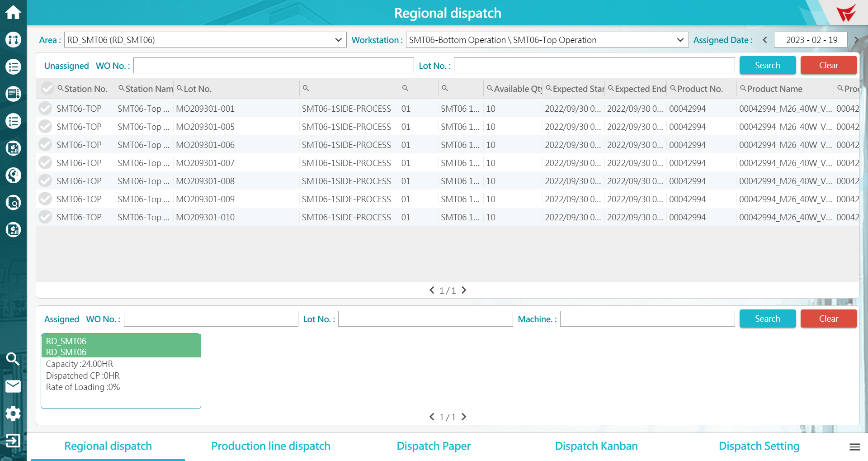Open the mail envelope icon

(x=13, y=386)
